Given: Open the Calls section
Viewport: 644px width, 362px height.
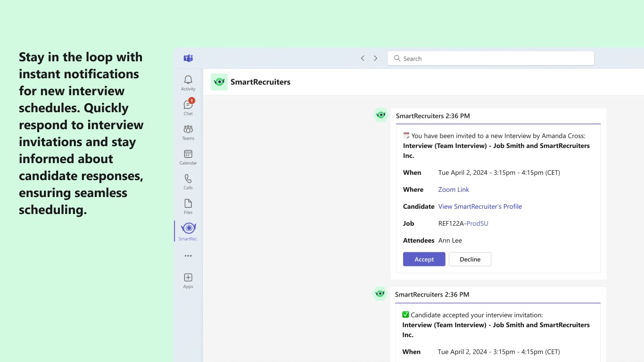Looking at the screenshot, I should [188, 181].
